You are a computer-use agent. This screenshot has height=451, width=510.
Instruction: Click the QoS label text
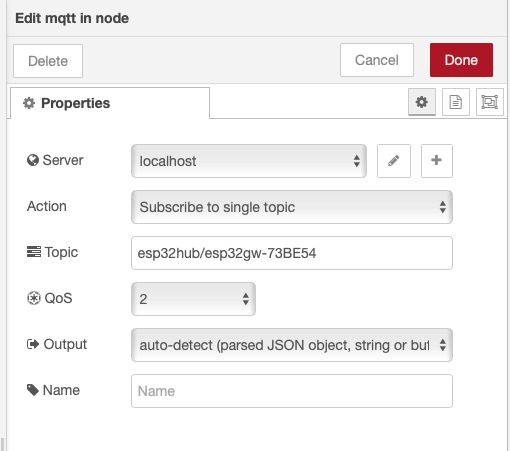pyautogui.click(x=58, y=298)
